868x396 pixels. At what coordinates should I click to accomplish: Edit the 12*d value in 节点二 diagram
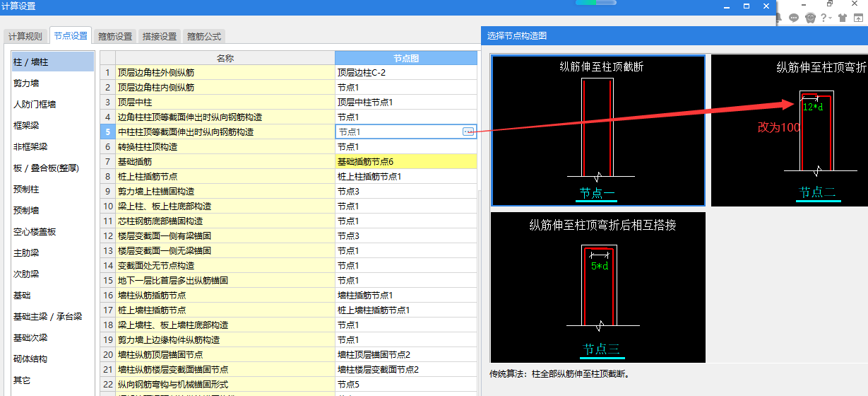pos(813,107)
